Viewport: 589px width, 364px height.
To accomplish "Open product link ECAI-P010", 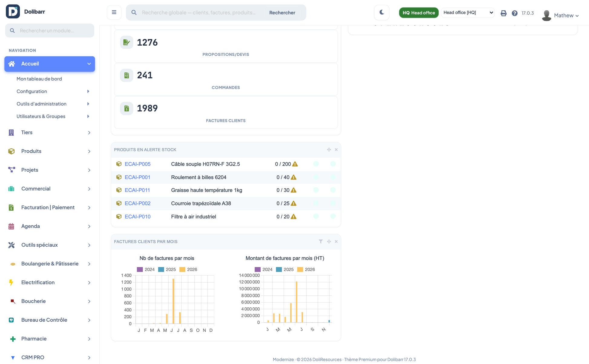I will (137, 216).
